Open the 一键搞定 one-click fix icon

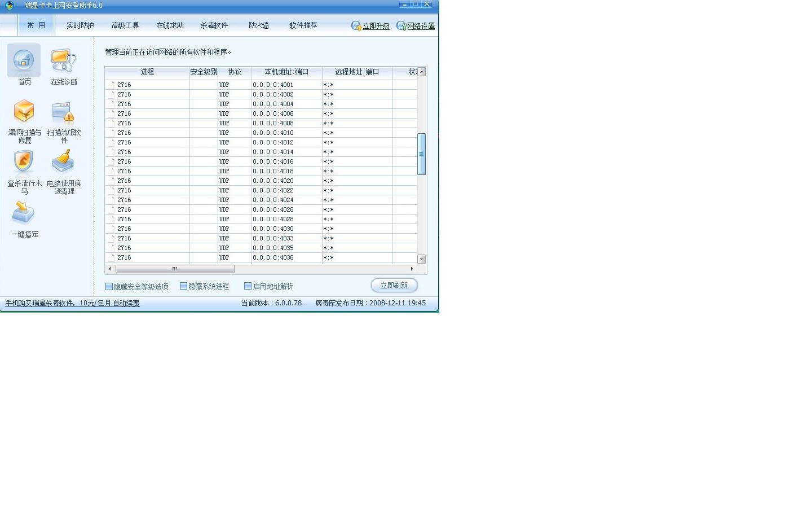(x=24, y=213)
